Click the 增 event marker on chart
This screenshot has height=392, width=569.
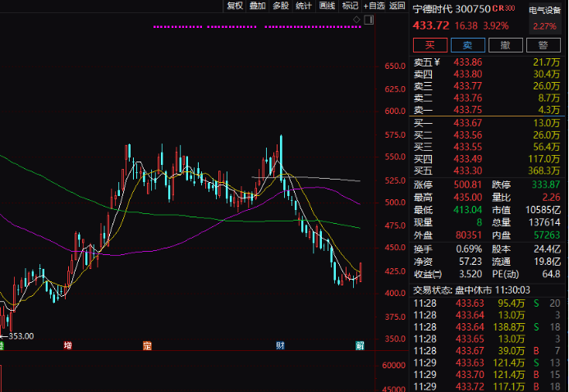point(68,346)
